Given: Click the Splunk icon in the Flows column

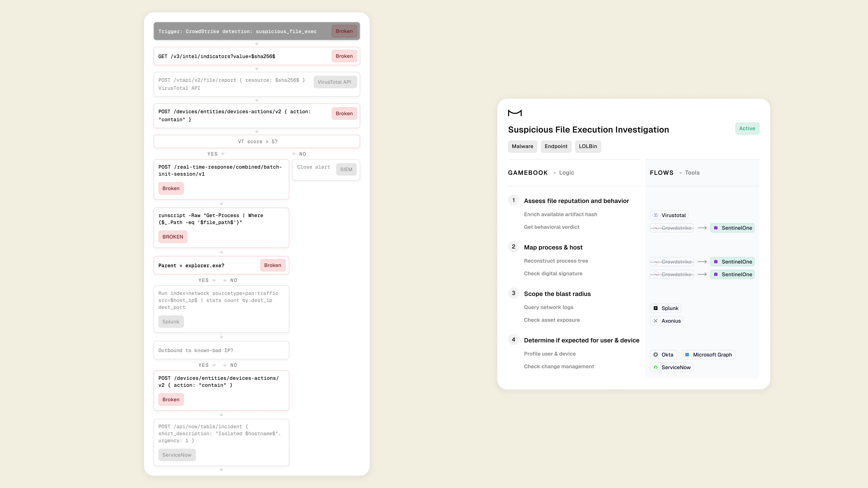Looking at the screenshot, I should click(x=656, y=308).
